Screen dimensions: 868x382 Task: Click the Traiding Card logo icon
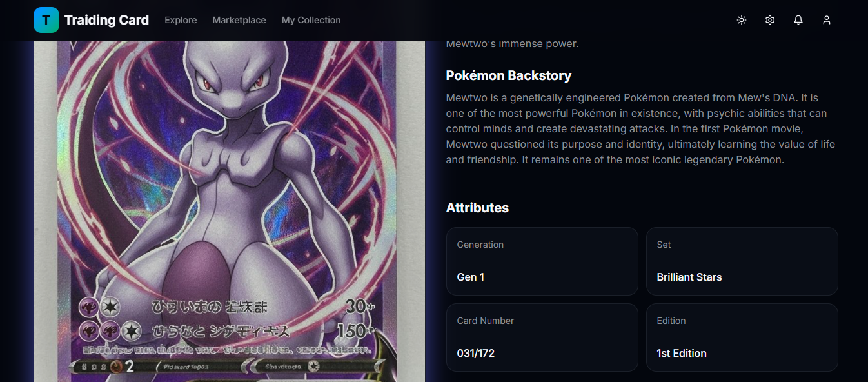46,20
